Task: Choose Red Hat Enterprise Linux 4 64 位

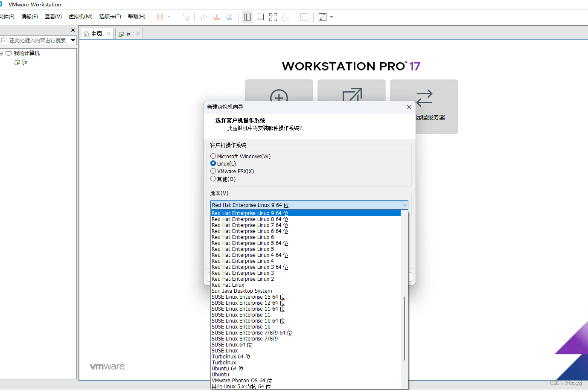Action: (306, 255)
